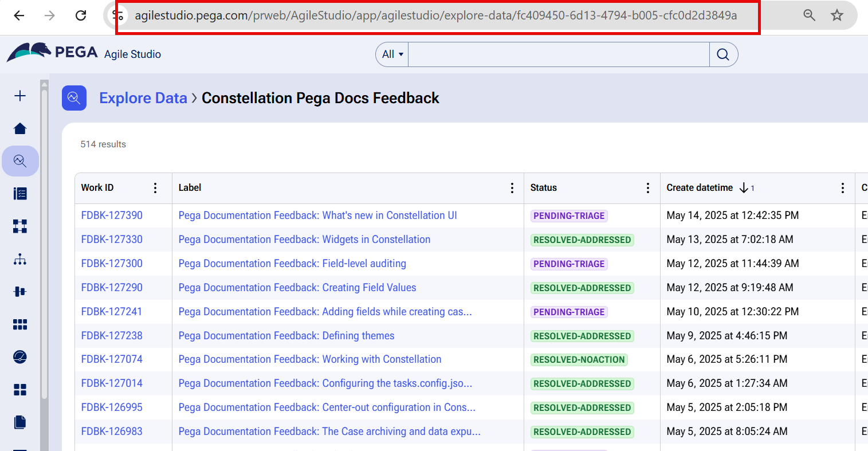The height and width of the screenshot is (451, 868).
Task: Open Label column options menu
Action: (512, 188)
